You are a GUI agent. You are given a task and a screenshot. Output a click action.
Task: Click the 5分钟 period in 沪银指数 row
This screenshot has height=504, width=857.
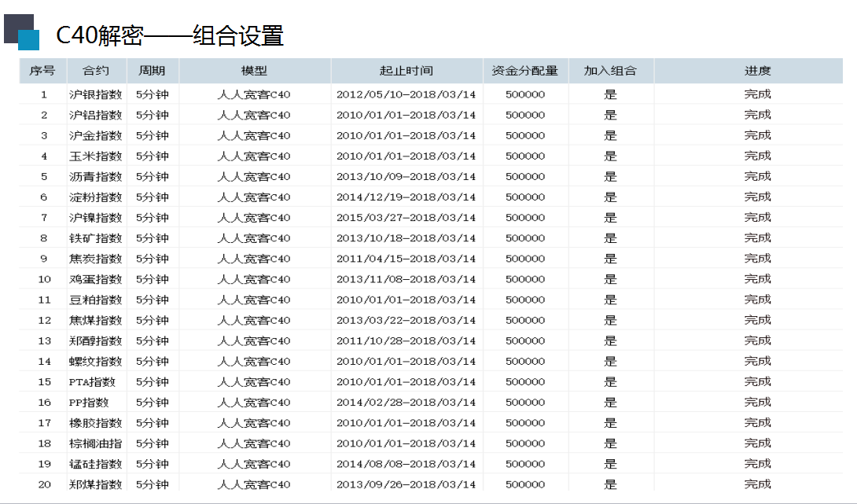pos(153,94)
